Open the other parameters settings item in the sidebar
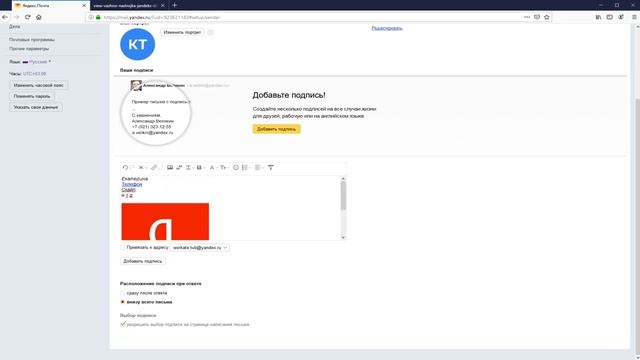Image resolution: width=640 pixels, height=360 pixels. coord(29,49)
